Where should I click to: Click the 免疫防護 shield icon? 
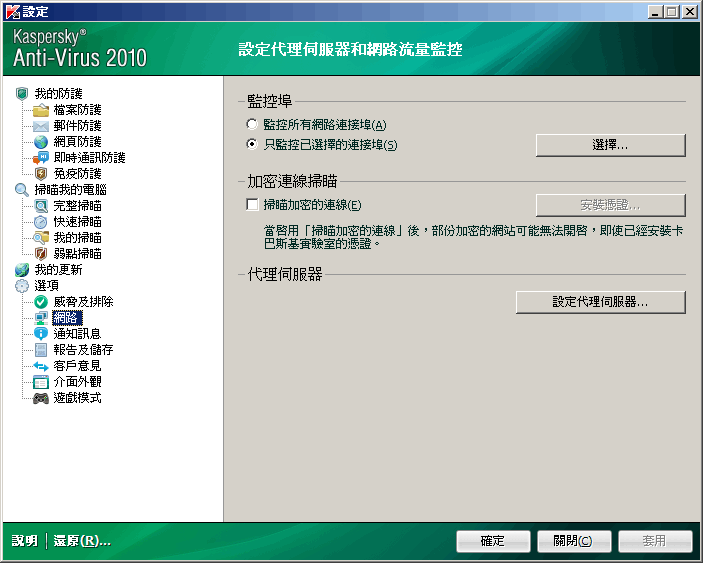[41, 174]
